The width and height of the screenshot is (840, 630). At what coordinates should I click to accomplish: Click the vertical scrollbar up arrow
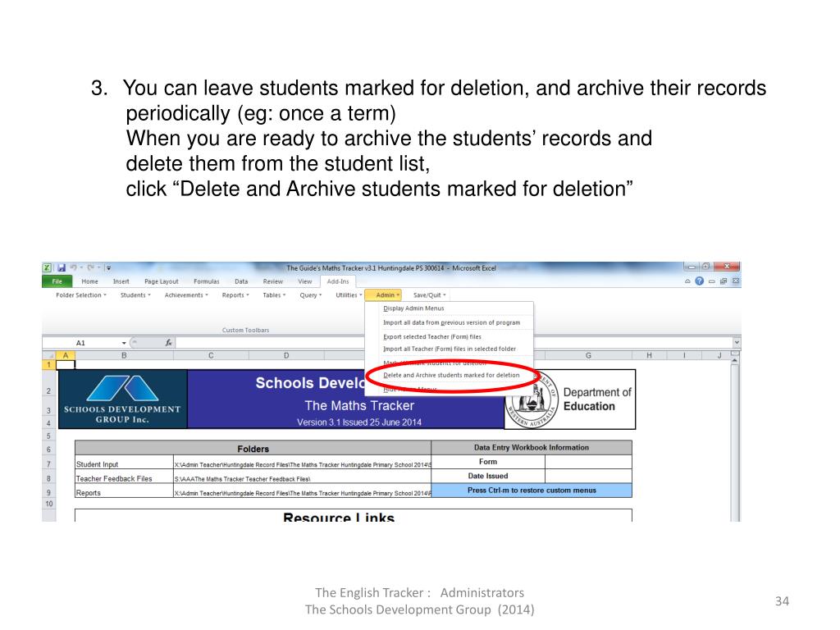(x=734, y=361)
